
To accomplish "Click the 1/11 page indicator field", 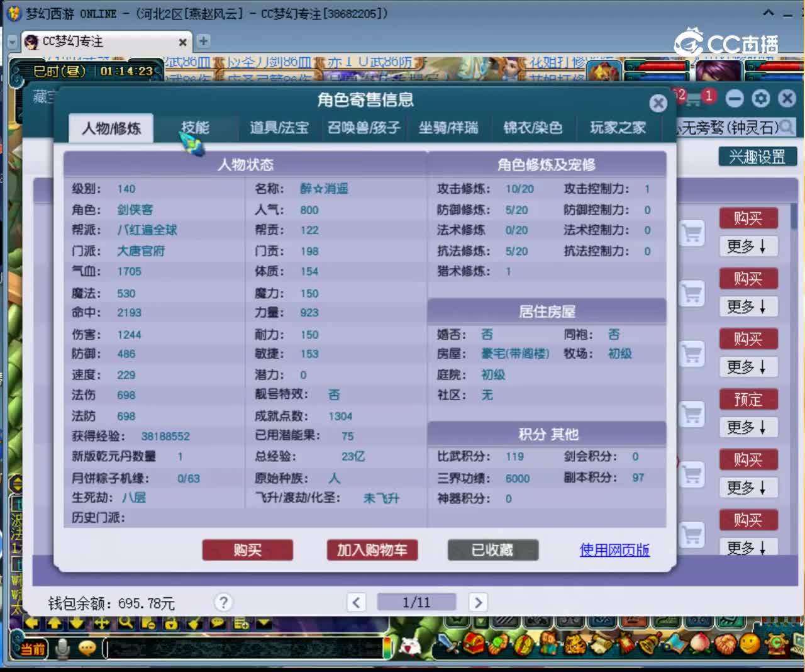I will point(416,602).
